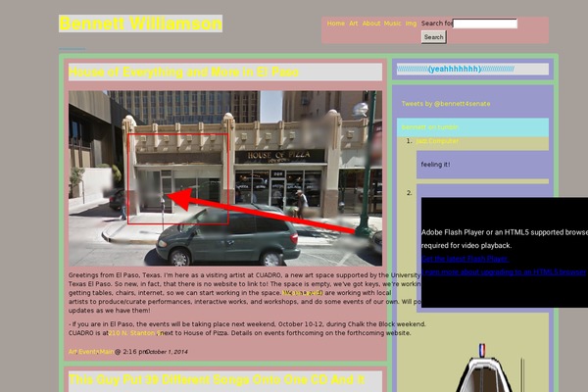The height and width of the screenshot is (392, 588).
Task: Open Tweets by @bennett4senate link
Action: [446, 104]
